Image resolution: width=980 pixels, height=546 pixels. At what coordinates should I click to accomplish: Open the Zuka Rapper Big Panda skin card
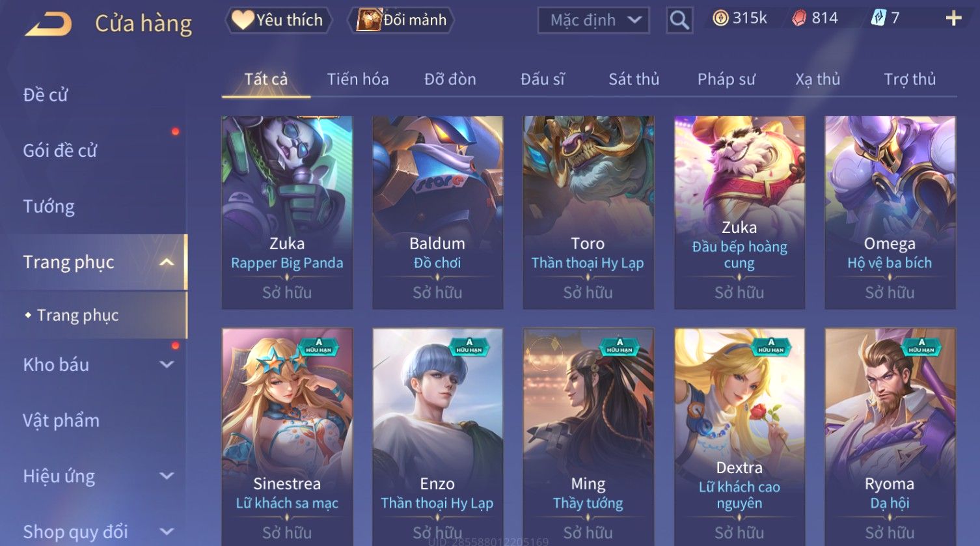(x=287, y=212)
